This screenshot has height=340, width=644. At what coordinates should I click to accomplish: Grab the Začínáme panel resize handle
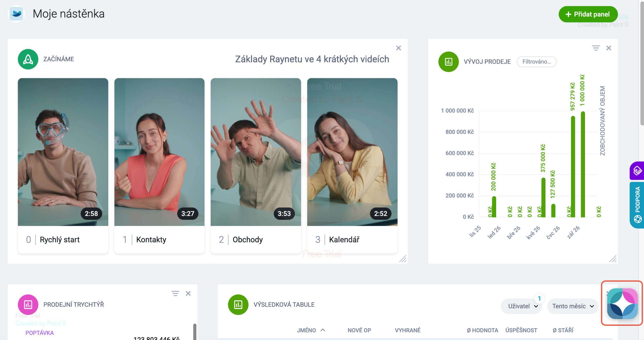click(403, 259)
